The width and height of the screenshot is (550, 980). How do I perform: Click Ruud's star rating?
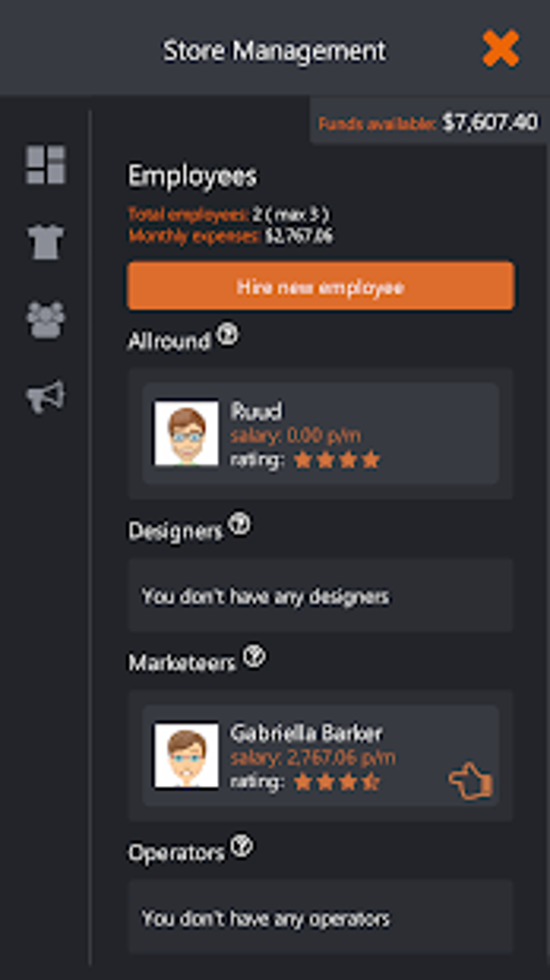(337, 460)
